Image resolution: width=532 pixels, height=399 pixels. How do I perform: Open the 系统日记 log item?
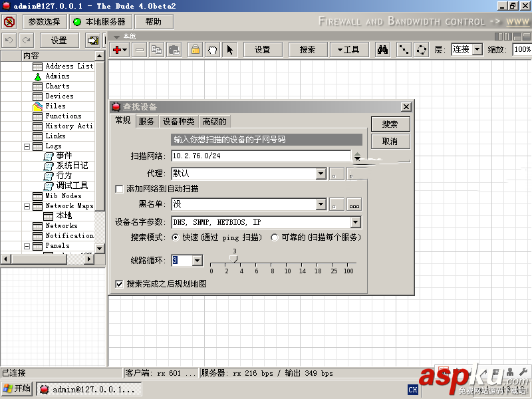(66, 166)
